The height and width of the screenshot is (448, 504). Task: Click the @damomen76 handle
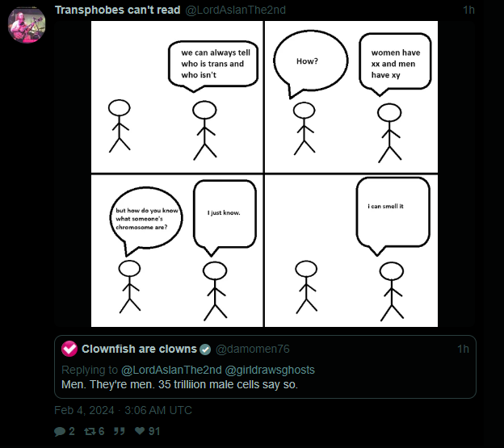coord(253,349)
